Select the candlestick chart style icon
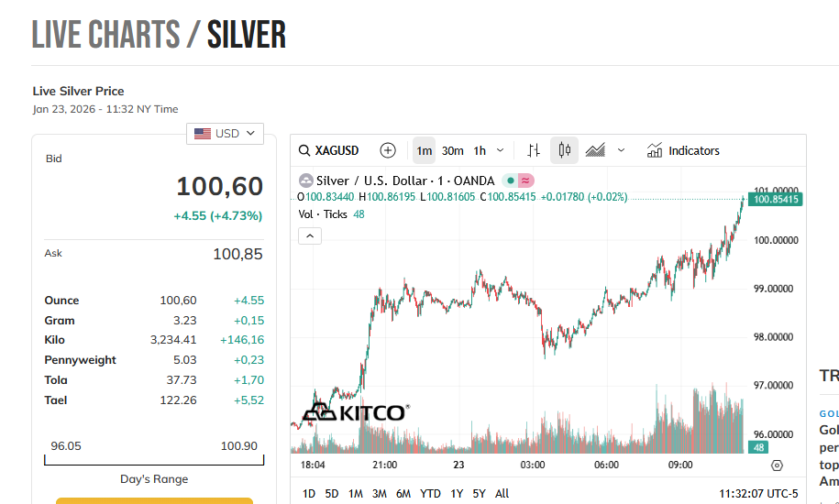Image resolution: width=839 pixels, height=504 pixels. (x=564, y=150)
